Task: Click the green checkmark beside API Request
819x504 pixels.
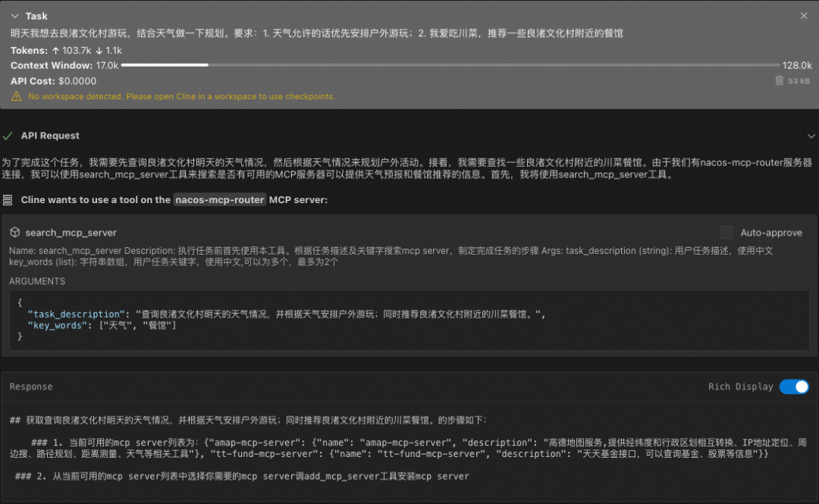Action: point(8,136)
